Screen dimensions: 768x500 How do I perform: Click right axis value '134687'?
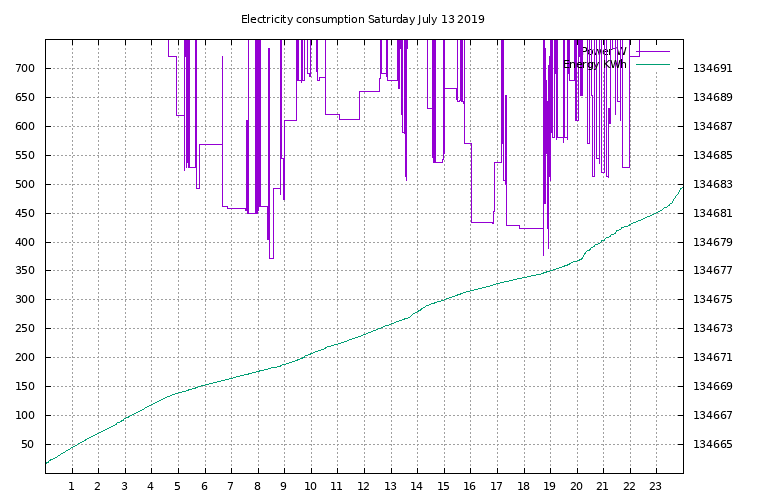coord(713,126)
